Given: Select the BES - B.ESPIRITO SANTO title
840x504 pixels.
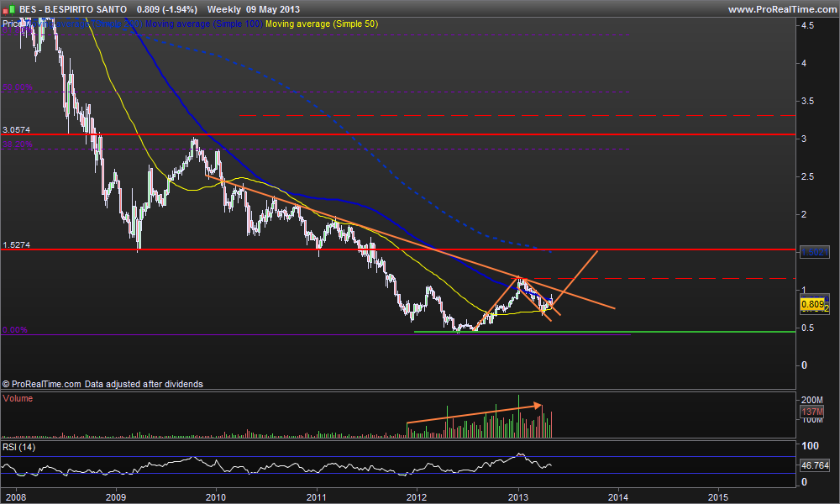Looking at the screenshot, I should pyautogui.click(x=73, y=9).
